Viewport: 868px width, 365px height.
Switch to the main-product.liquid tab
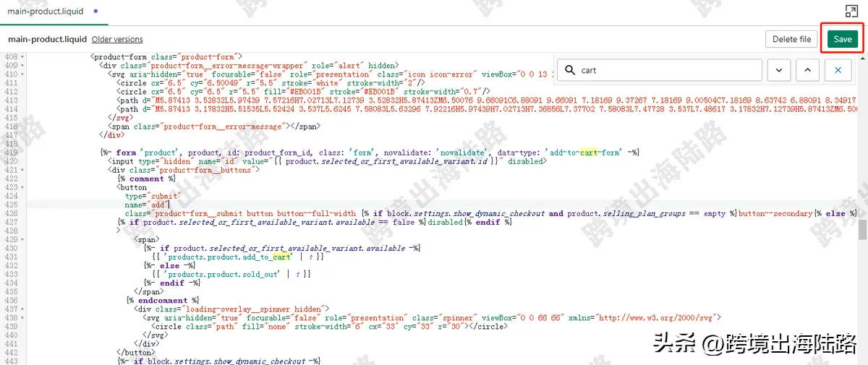[46, 12]
